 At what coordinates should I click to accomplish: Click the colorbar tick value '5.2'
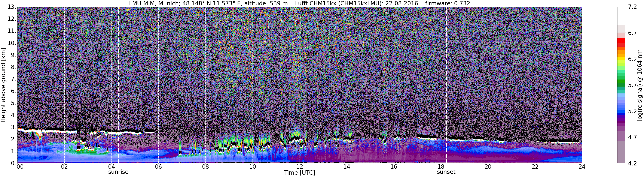tap(632, 111)
